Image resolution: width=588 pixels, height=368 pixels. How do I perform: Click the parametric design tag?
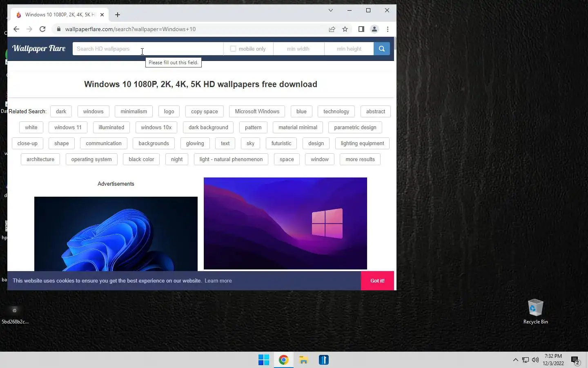(x=355, y=127)
